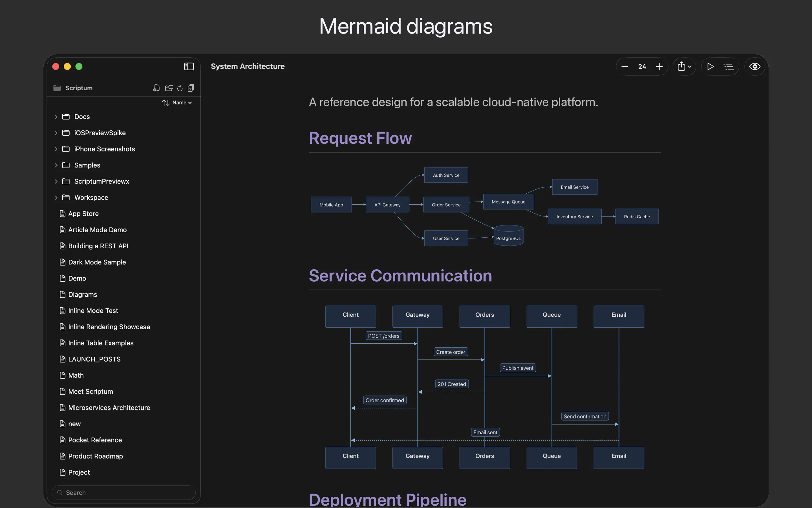Open Building a REST API file
The image size is (812, 508).
(x=123, y=246)
